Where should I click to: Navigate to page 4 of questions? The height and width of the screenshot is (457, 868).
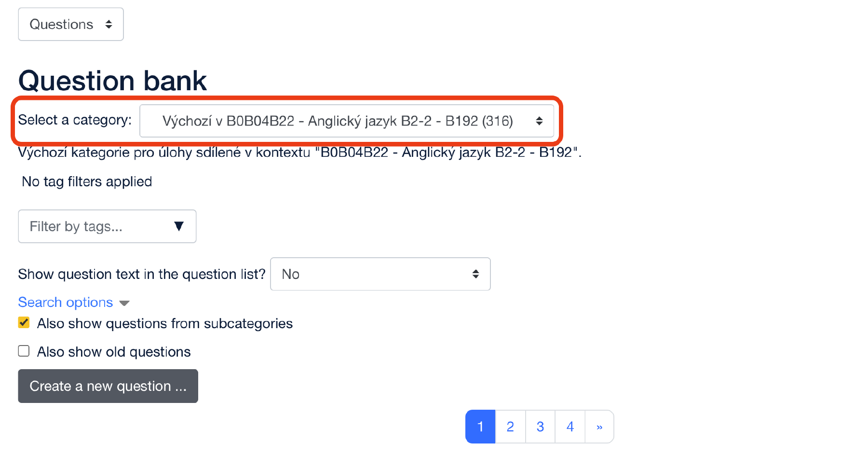(570, 427)
